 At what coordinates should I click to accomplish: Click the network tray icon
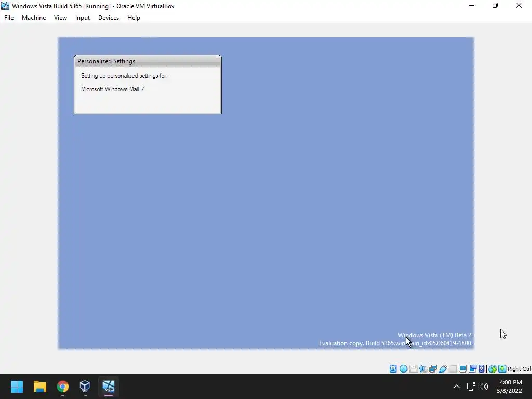coord(471,387)
